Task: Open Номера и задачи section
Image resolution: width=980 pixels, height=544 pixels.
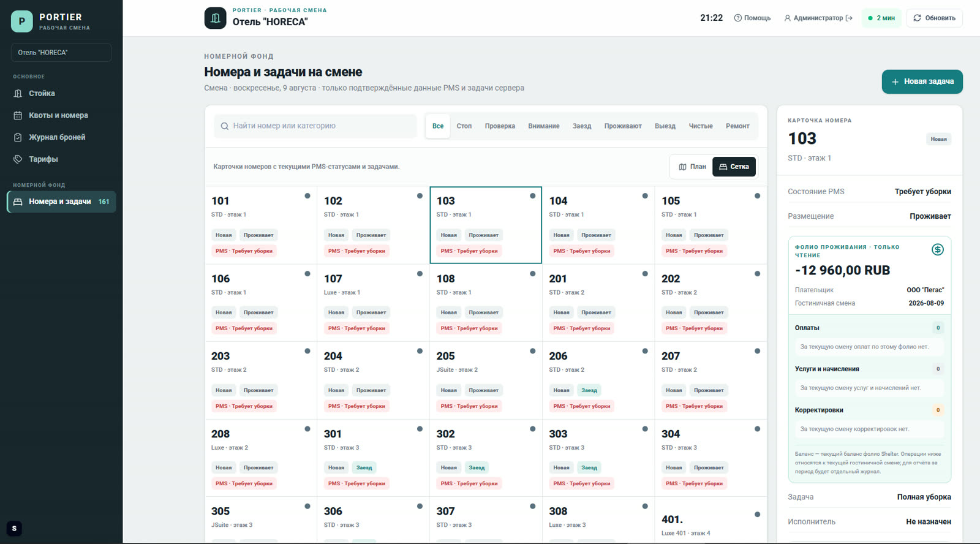Action: tap(61, 202)
